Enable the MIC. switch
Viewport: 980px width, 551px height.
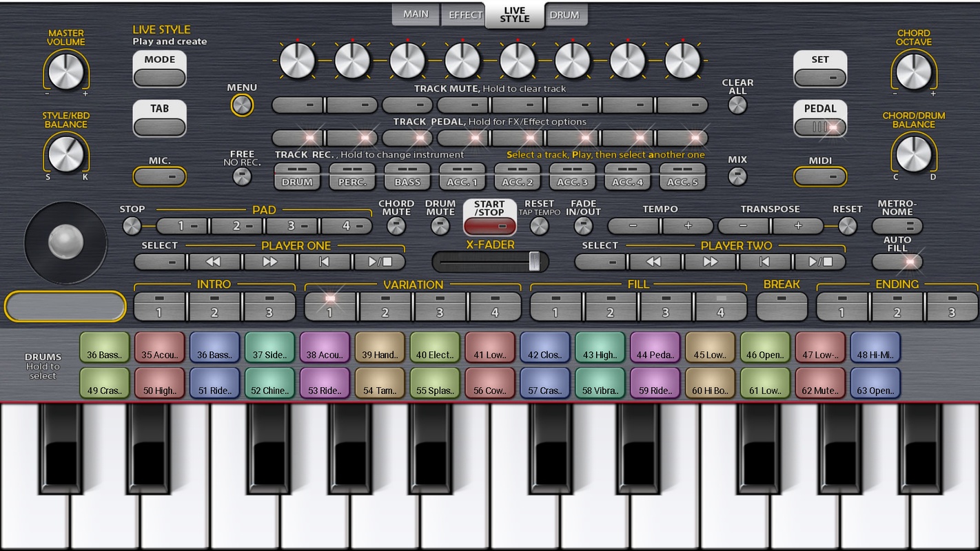pos(160,177)
